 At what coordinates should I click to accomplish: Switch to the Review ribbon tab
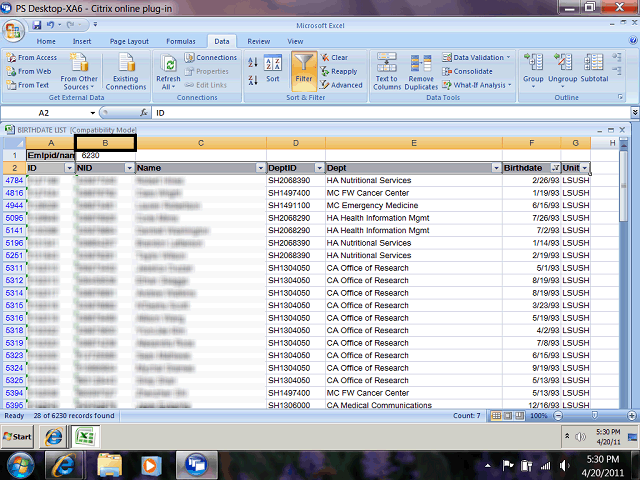[x=258, y=41]
